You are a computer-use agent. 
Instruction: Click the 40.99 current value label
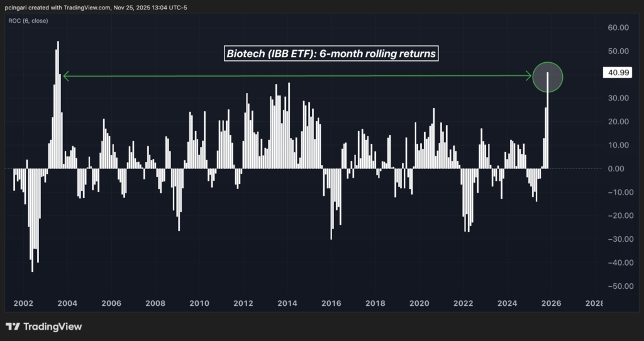click(614, 73)
